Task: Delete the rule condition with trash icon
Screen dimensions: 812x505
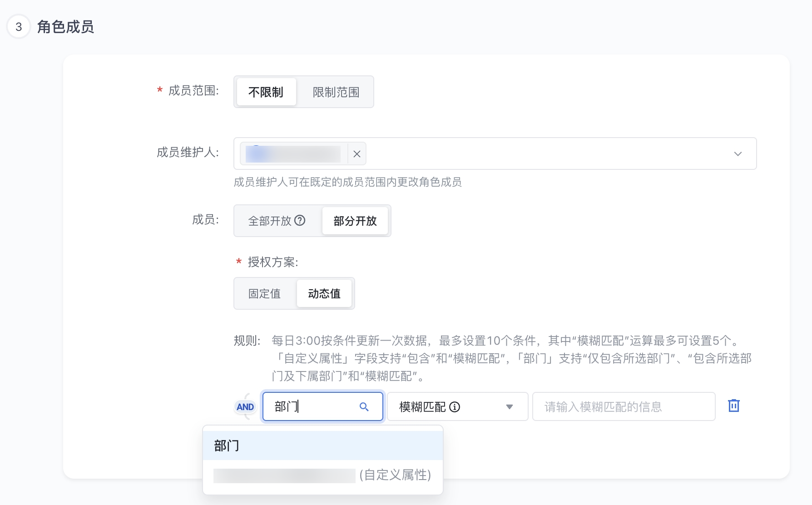Action: pos(733,406)
